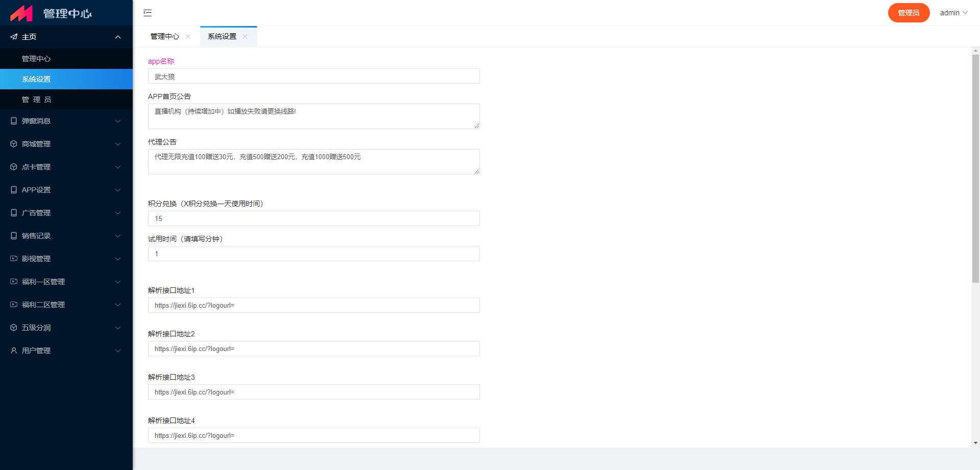The height and width of the screenshot is (470, 980).
Task: Click the orange 管理员 button
Action: pos(909,13)
